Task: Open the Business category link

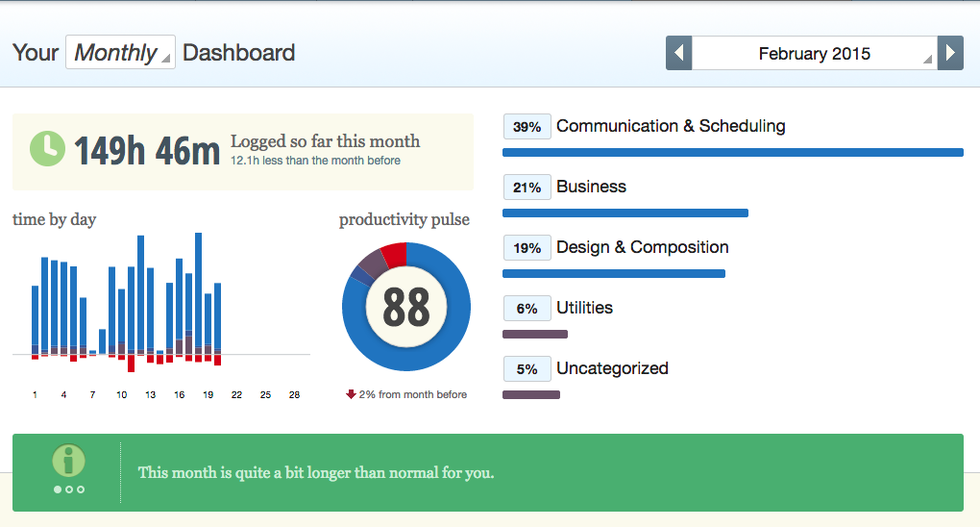Action: point(591,187)
